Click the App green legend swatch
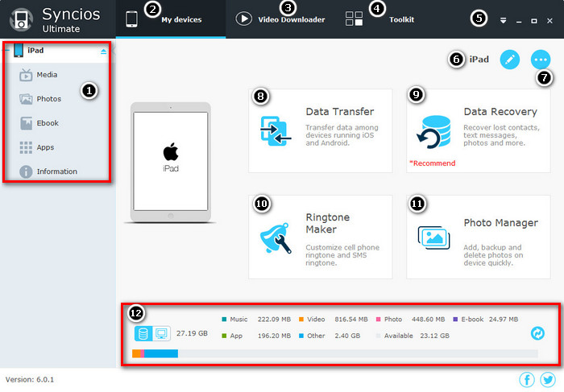The height and width of the screenshot is (392, 564). coord(224,336)
